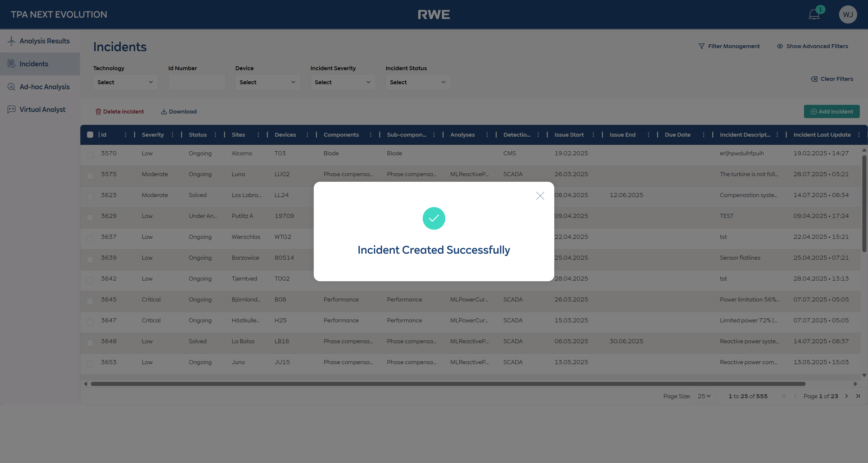Open Filter Management
The image size is (868, 463).
click(729, 46)
